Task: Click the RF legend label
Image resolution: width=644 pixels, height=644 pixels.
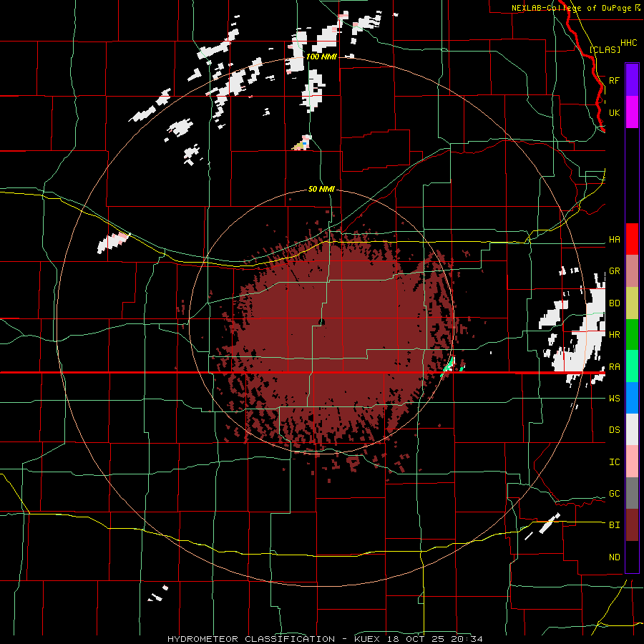Action: [x=614, y=81]
